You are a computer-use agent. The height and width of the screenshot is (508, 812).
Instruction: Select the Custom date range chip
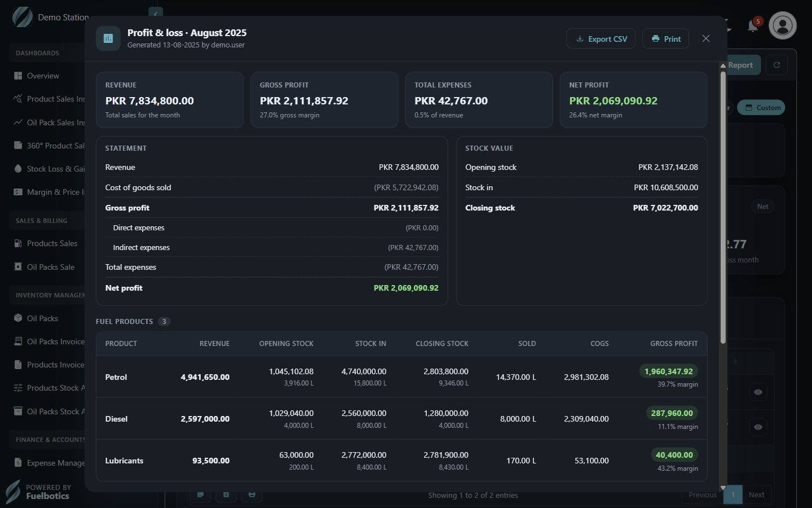(762, 107)
